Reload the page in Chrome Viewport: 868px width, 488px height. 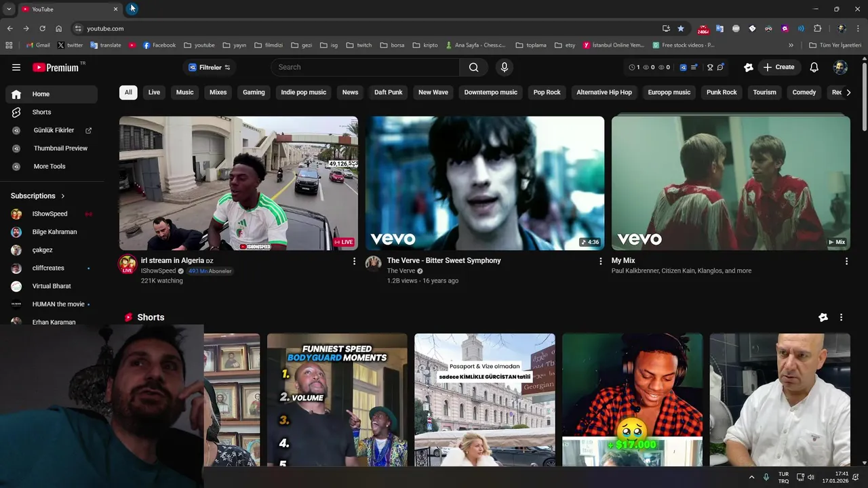pyautogui.click(x=42, y=28)
